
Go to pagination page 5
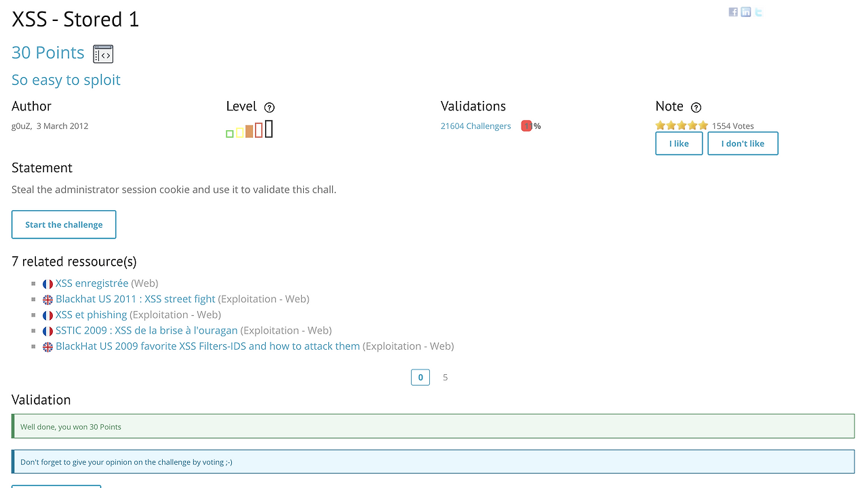(x=445, y=377)
